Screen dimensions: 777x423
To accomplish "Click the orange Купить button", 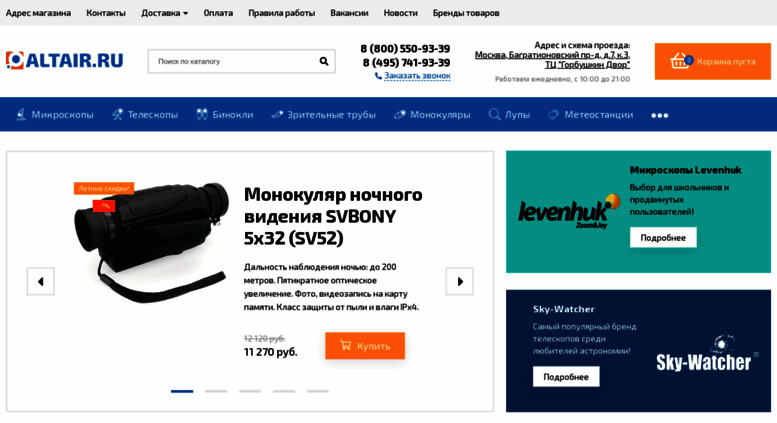I will pyautogui.click(x=365, y=346).
